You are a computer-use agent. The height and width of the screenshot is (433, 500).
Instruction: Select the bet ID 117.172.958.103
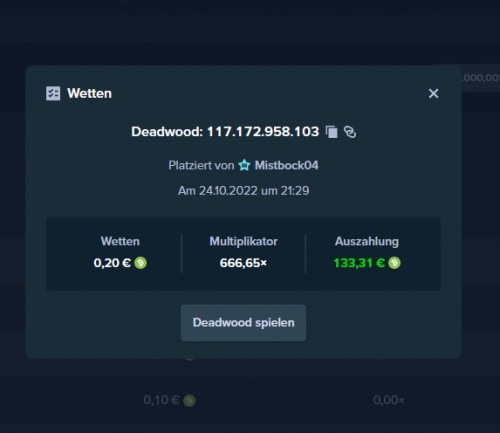tap(263, 132)
